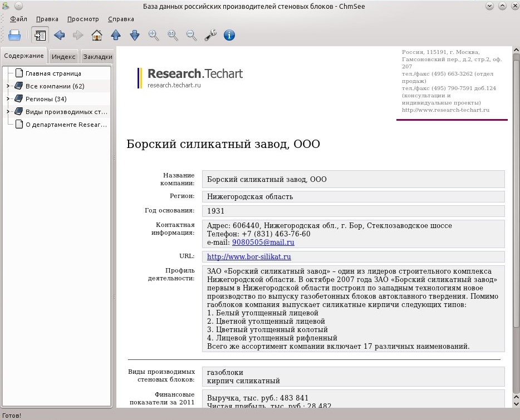Maximize the ChmSee window

502,6
